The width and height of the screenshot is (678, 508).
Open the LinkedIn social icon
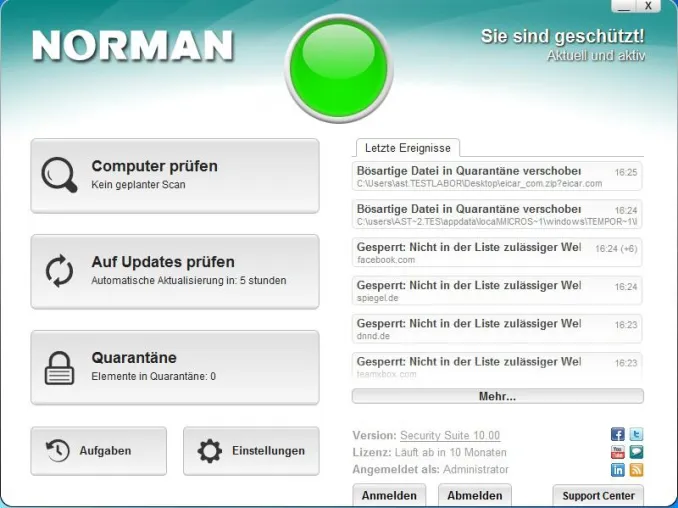(617, 470)
